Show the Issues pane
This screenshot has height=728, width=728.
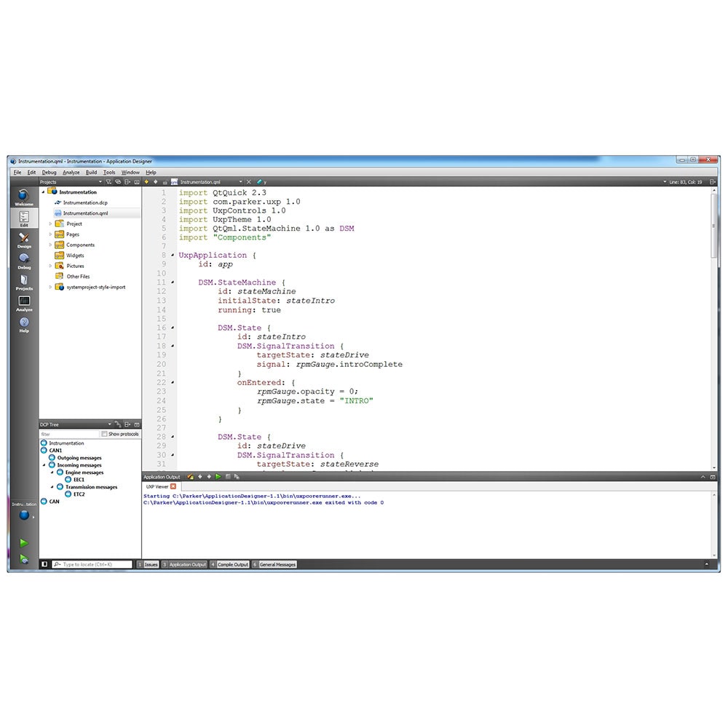tap(150, 564)
